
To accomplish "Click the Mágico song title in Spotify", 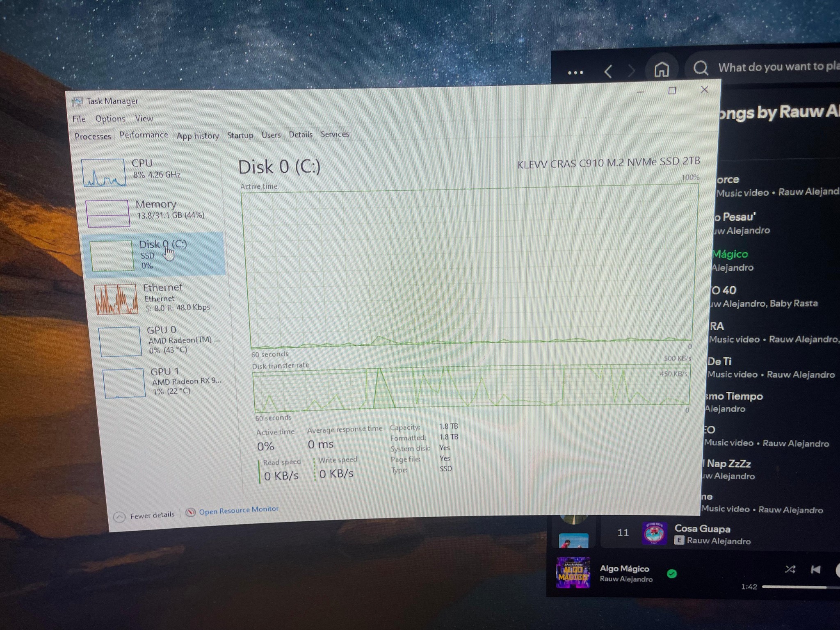I will [730, 254].
